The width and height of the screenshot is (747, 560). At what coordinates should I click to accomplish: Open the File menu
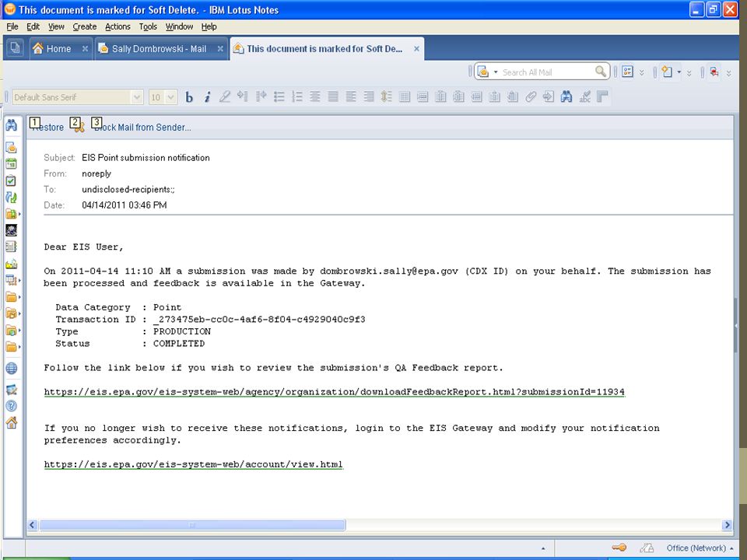(x=12, y=26)
